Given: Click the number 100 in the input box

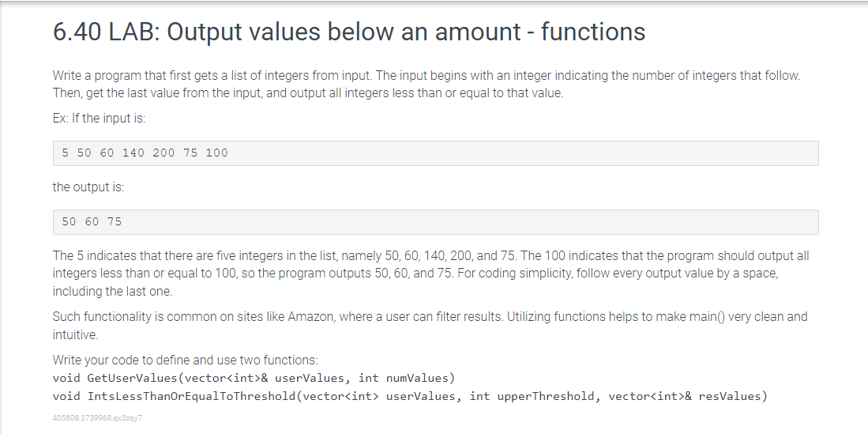Looking at the screenshot, I should (x=217, y=153).
